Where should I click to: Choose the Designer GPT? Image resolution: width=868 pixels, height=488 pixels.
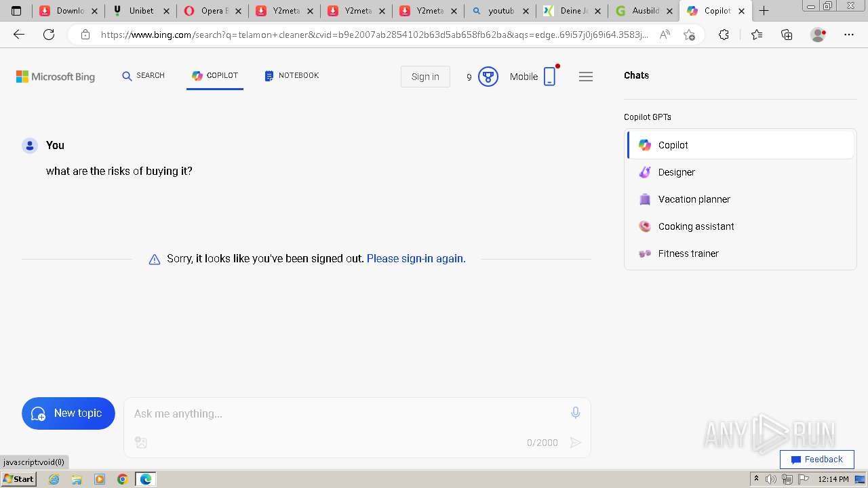pyautogui.click(x=741, y=172)
